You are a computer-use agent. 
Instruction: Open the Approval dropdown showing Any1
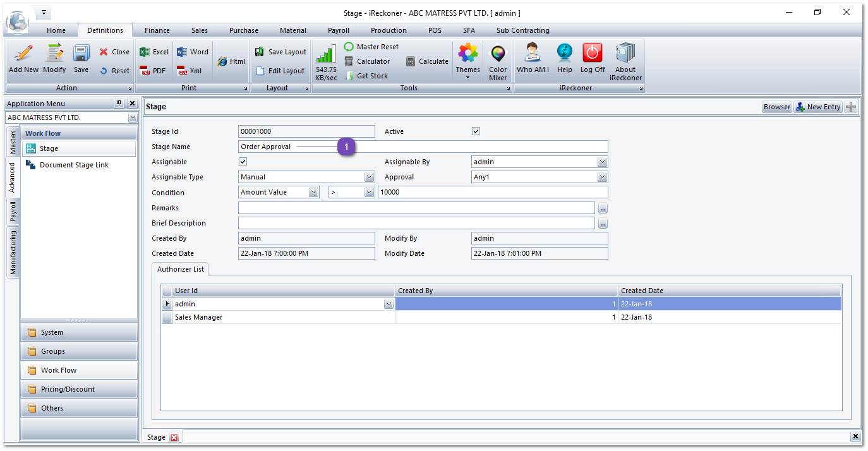point(602,177)
